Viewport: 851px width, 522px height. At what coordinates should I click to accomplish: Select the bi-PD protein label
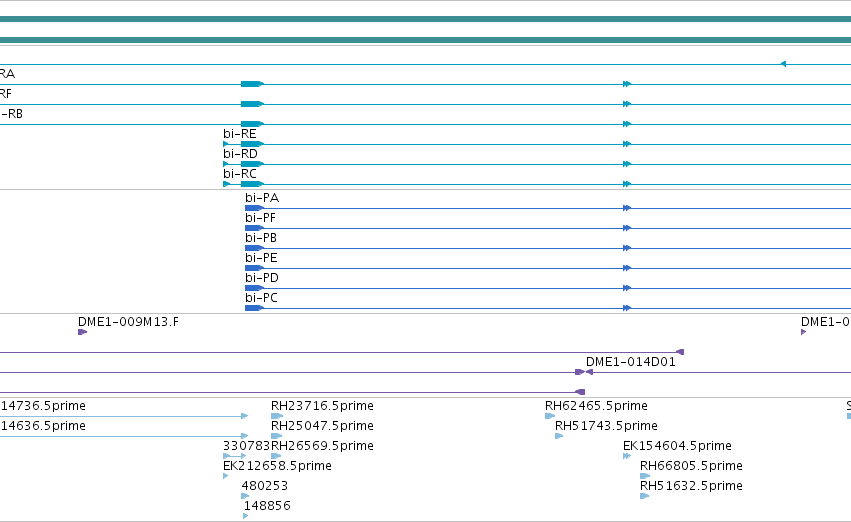pos(262,278)
